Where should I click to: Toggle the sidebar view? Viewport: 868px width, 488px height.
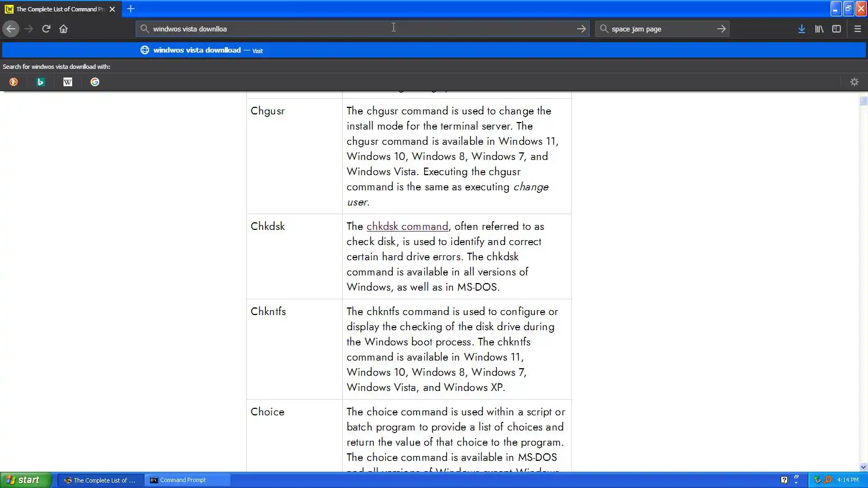(x=837, y=29)
